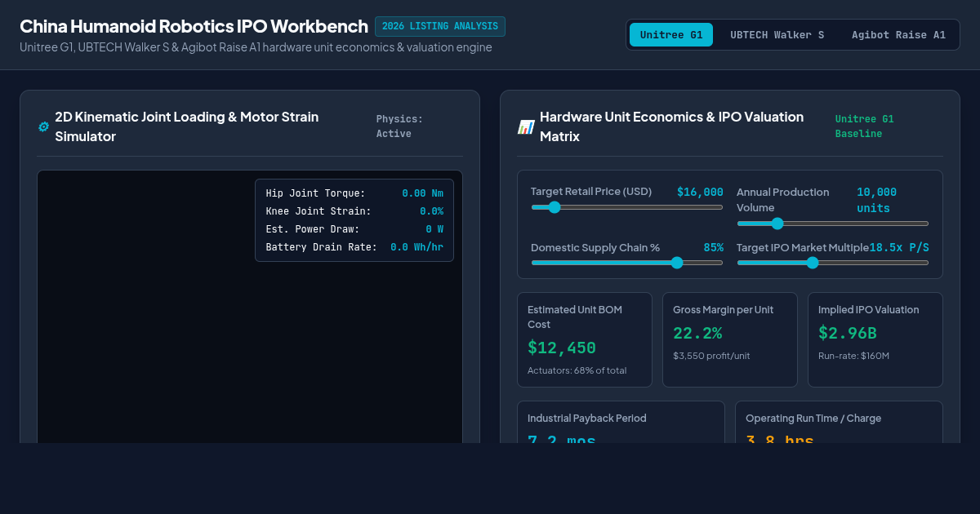Click the 22.2% gross margin figure
This screenshot has width=980, height=514.
(697, 333)
